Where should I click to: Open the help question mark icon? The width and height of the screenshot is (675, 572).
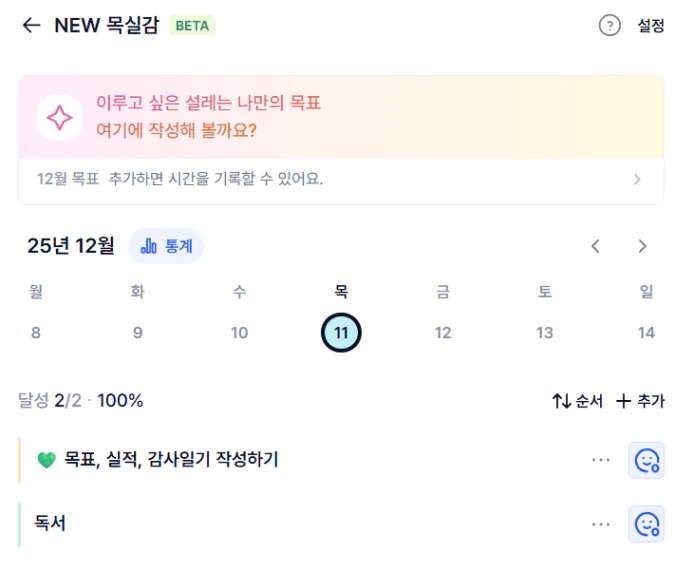[x=609, y=26]
